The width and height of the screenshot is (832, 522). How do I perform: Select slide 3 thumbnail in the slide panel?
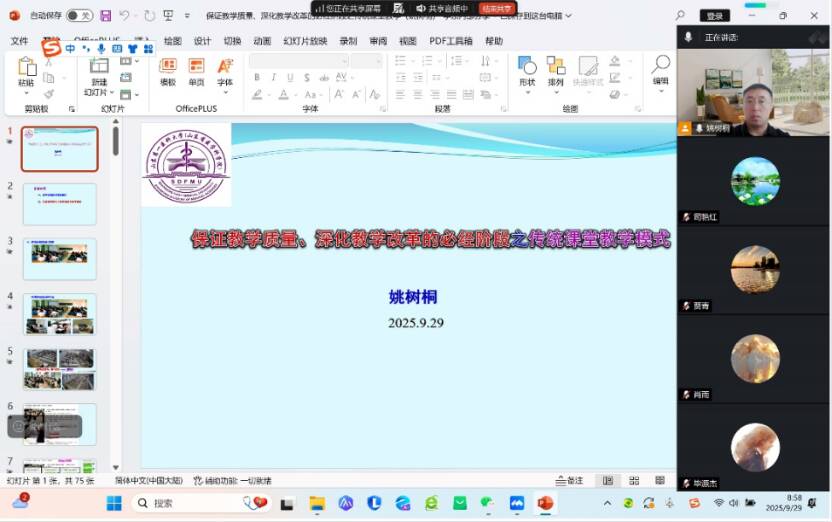pos(59,259)
